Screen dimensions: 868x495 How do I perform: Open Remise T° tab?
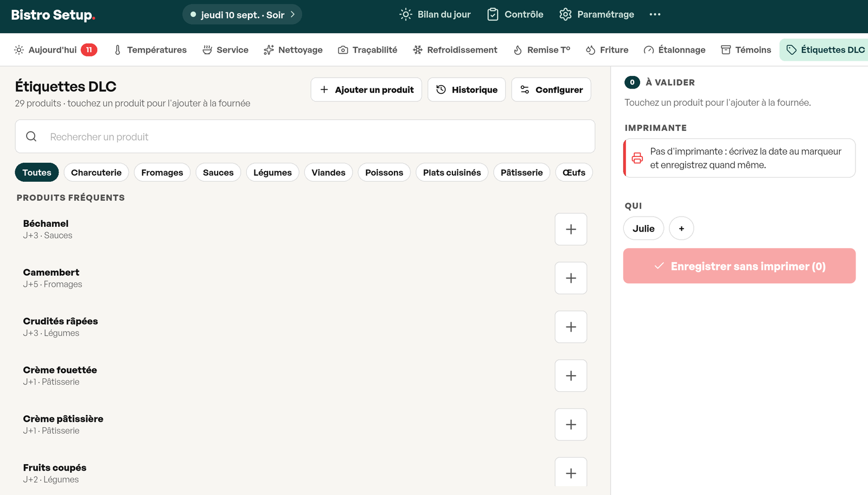(x=542, y=50)
